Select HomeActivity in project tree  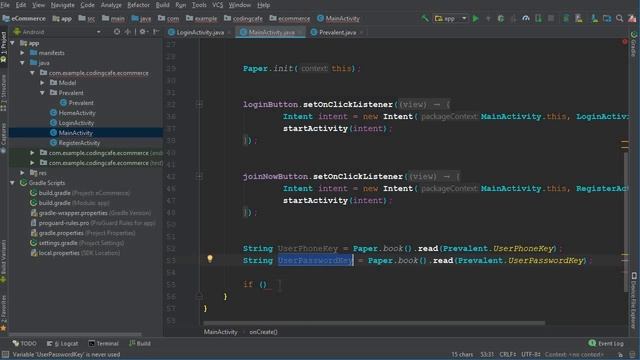(73, 113)
